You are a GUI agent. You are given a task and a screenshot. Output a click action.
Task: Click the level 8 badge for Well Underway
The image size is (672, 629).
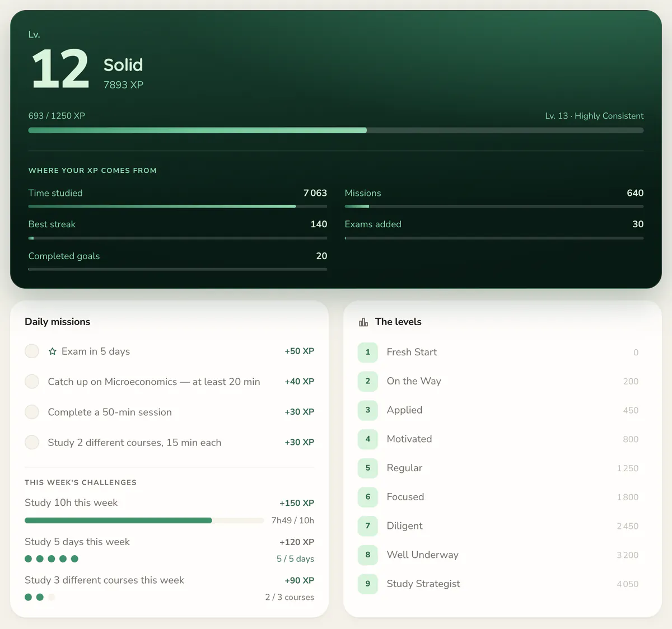click(x=368, y=555)
